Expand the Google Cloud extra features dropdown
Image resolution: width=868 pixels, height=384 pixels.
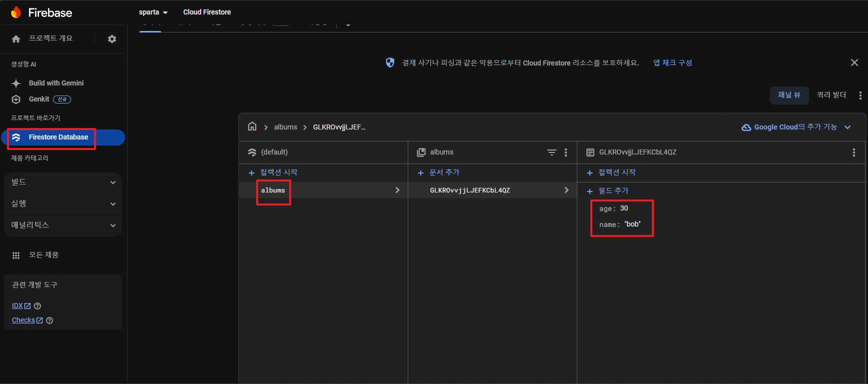point(847,127)
